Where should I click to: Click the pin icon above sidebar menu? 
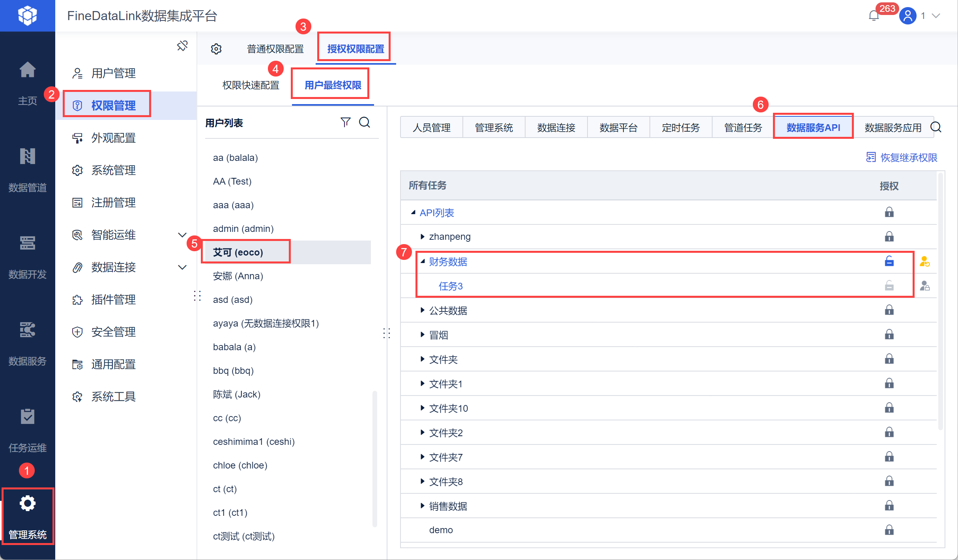[x=182, y=46]
